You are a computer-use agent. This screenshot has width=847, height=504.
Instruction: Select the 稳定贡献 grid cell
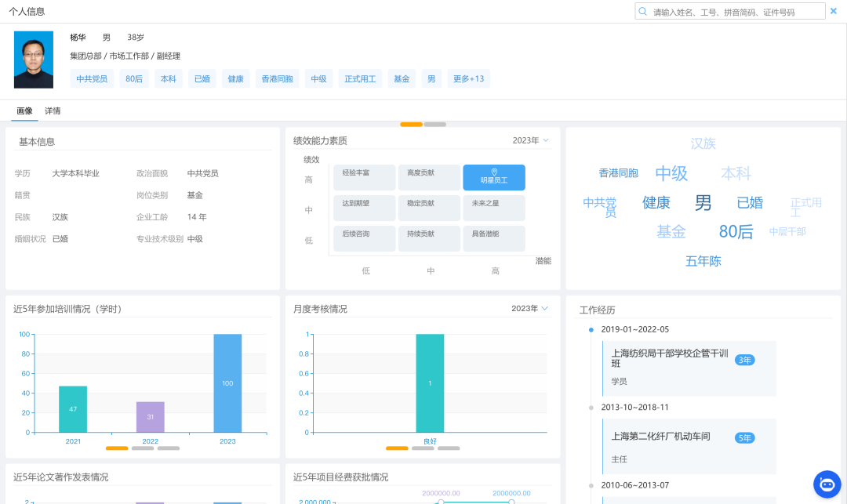pos(429,208)
